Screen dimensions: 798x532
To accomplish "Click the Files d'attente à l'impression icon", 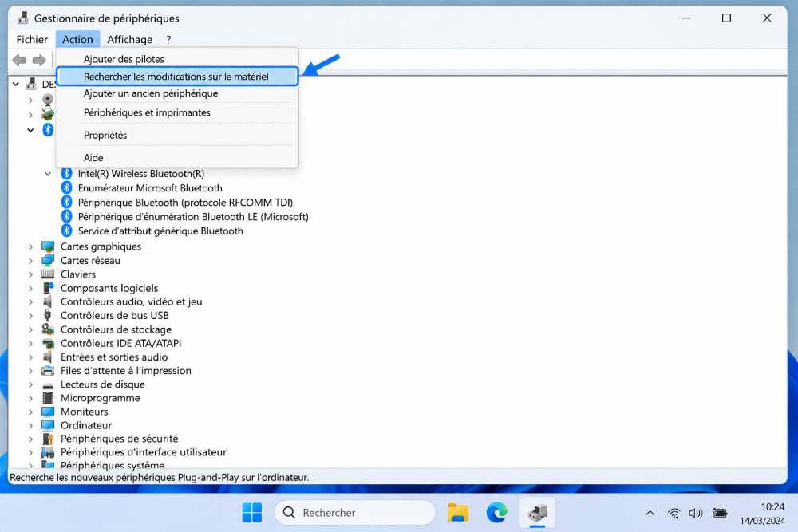I will (x=48, y=370).
